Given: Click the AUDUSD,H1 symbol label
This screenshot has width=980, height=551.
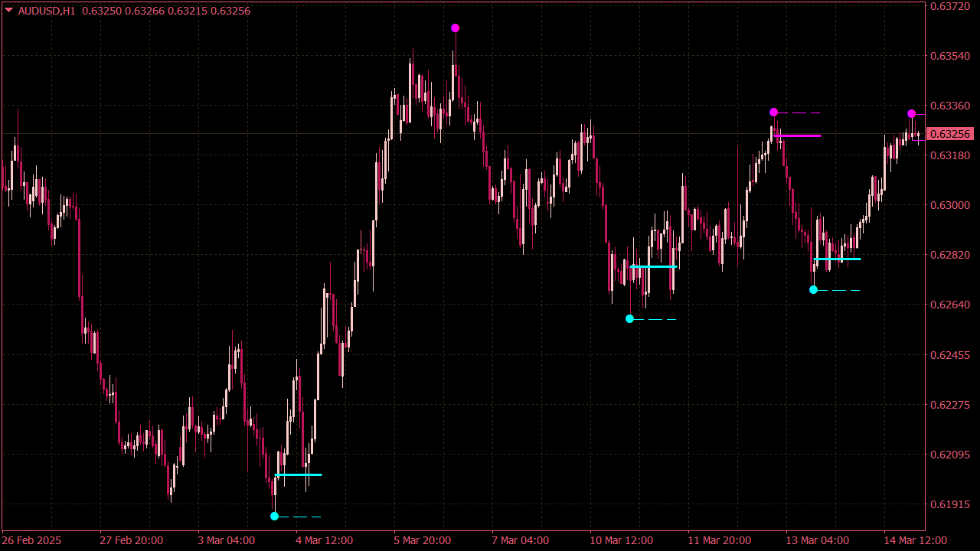Looking at the screenshot, I should pyautogui.click(x=46, y=11).
